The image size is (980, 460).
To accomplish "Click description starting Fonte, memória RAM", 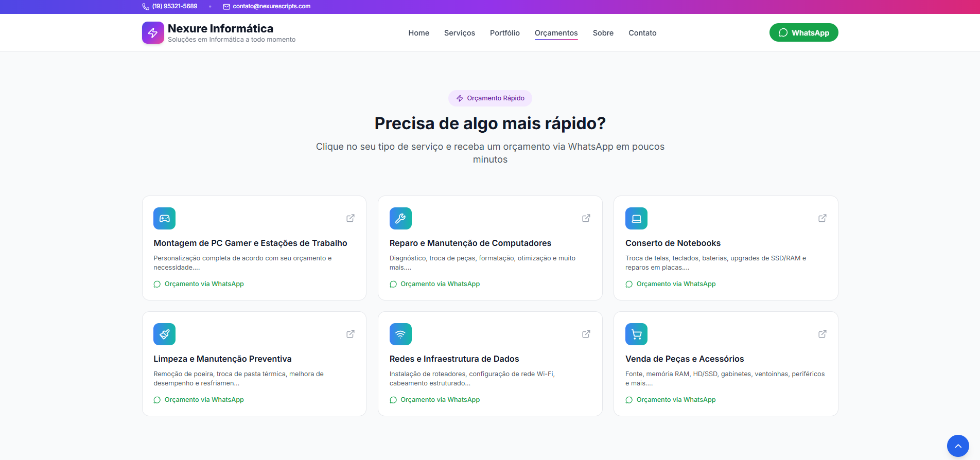I will 725,379.
